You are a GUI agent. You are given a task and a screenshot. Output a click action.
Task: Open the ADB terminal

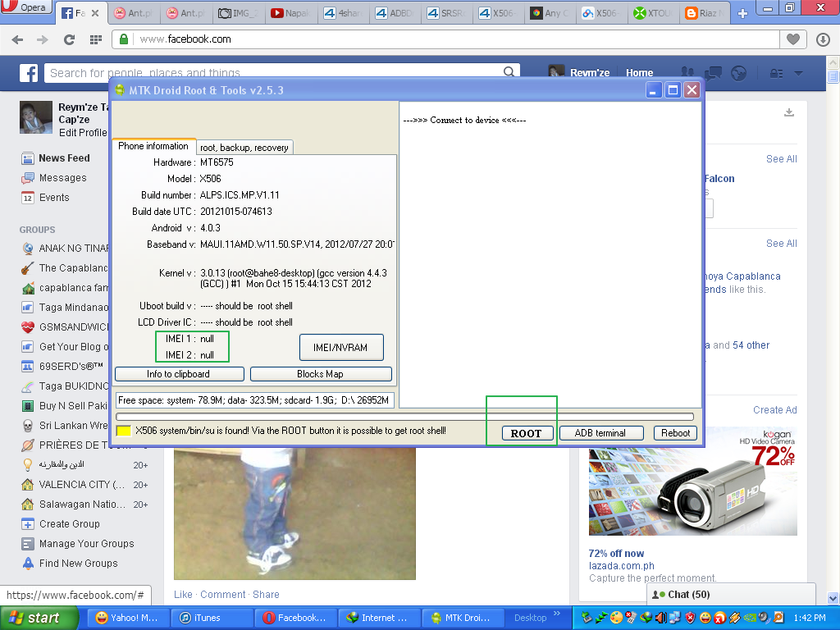[x=600, y=433]
